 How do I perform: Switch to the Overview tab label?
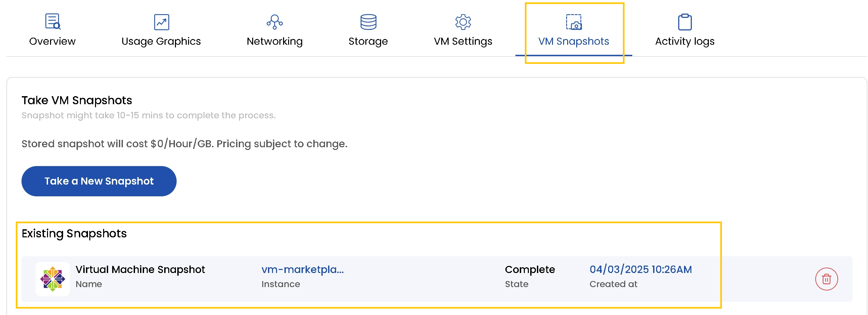[52, 41]
